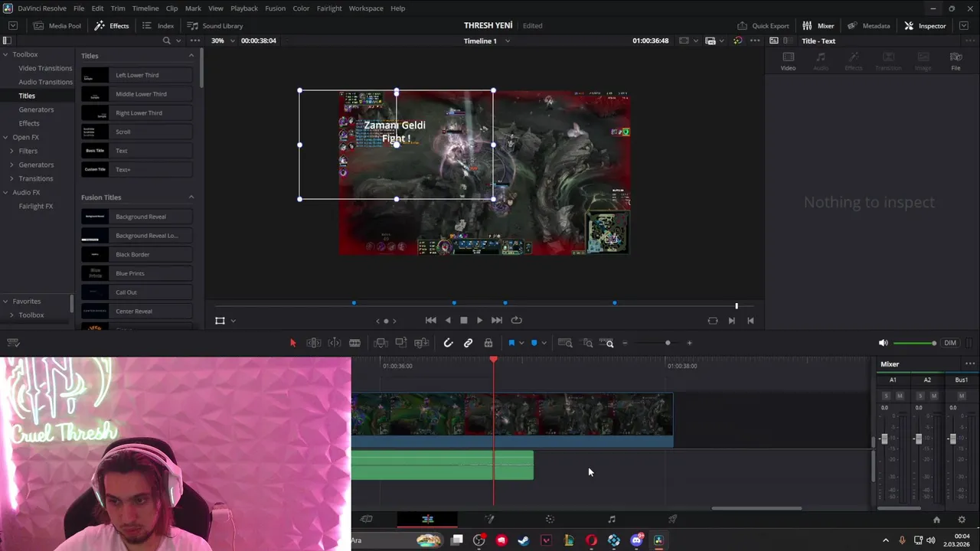Expand the Open FX tree section

5,137
